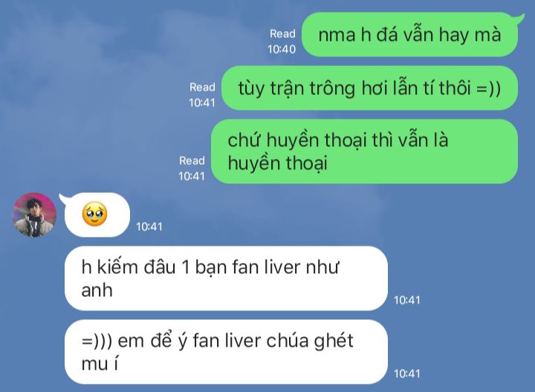Click the Read label beside 'huyền thoại' message
535x392 pixels.
point(192,160)
